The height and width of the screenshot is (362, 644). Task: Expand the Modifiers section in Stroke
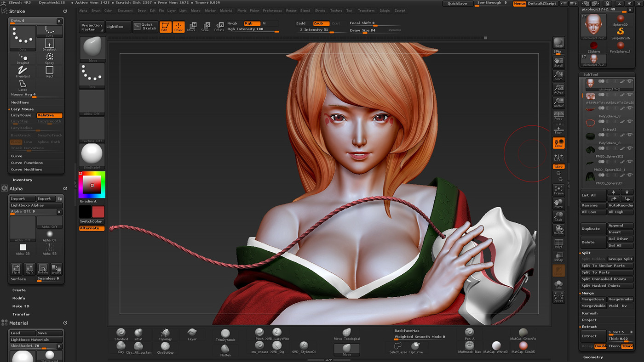click(x=20, y=102)
